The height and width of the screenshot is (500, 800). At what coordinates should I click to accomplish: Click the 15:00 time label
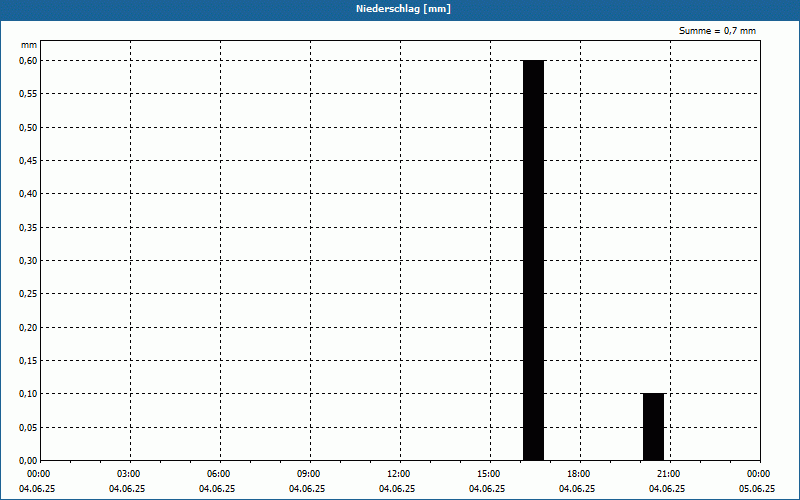click(488, 474)
